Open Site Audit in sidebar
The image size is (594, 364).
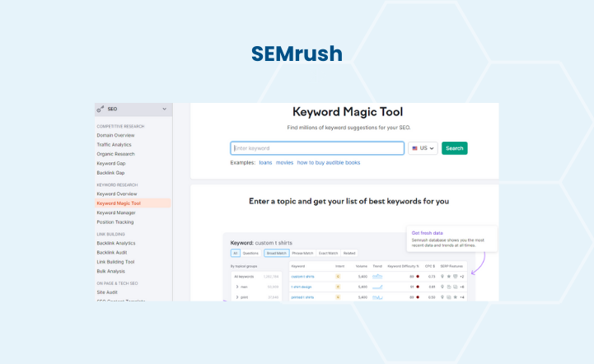click(107, 292)
